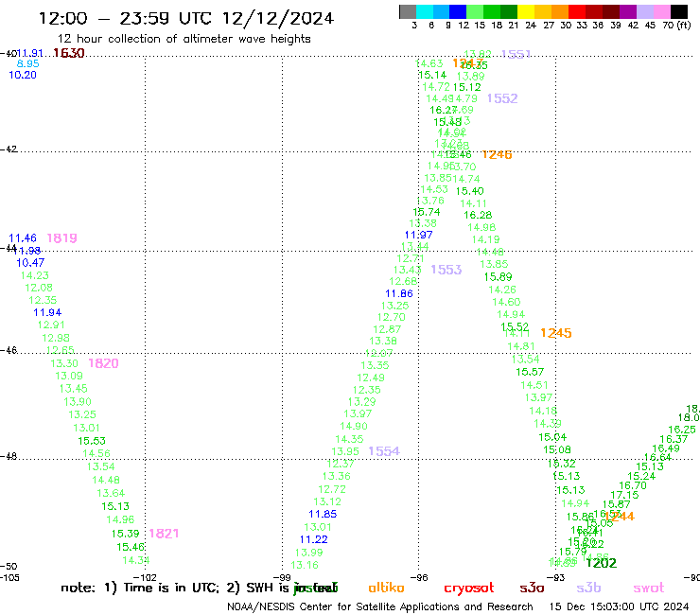700x615 pixels.
Task: Click the red 'cryosat' satellite label
Action: tap(469, 589)
